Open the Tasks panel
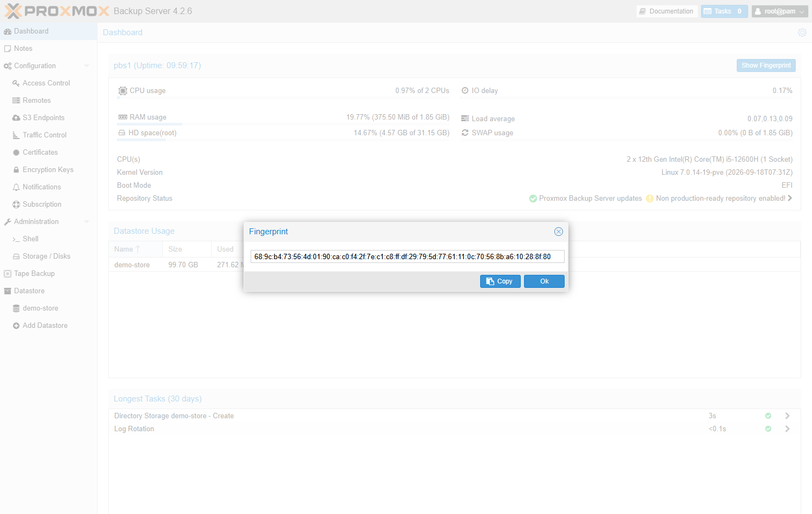812x514 pixels. coord(724,11)
